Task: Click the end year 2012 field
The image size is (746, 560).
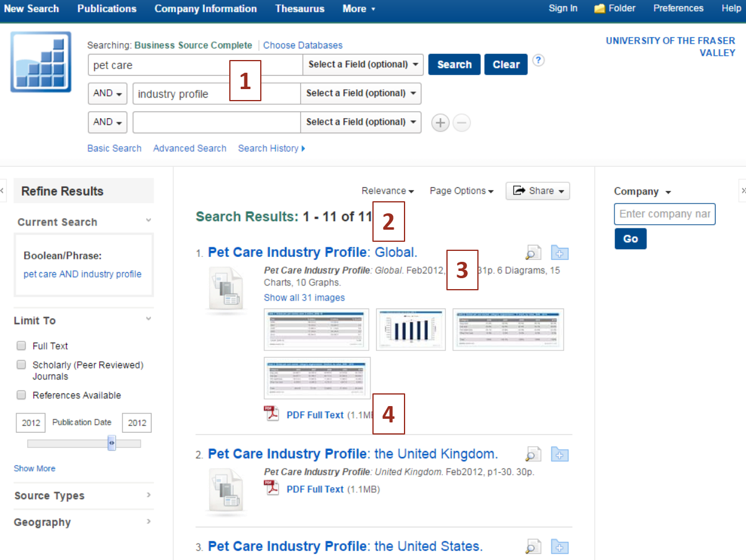Action: [x=137, y=423]
